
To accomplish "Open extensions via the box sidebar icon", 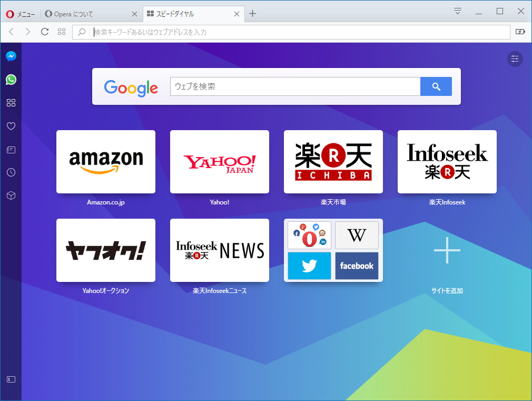I will [x=11, y=195].
